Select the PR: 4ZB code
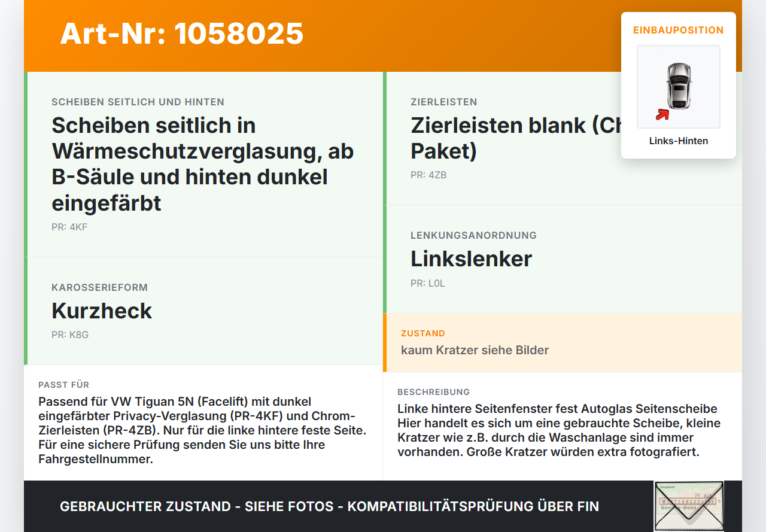Viewport: 766px width, 532px height. click(428, 175)
